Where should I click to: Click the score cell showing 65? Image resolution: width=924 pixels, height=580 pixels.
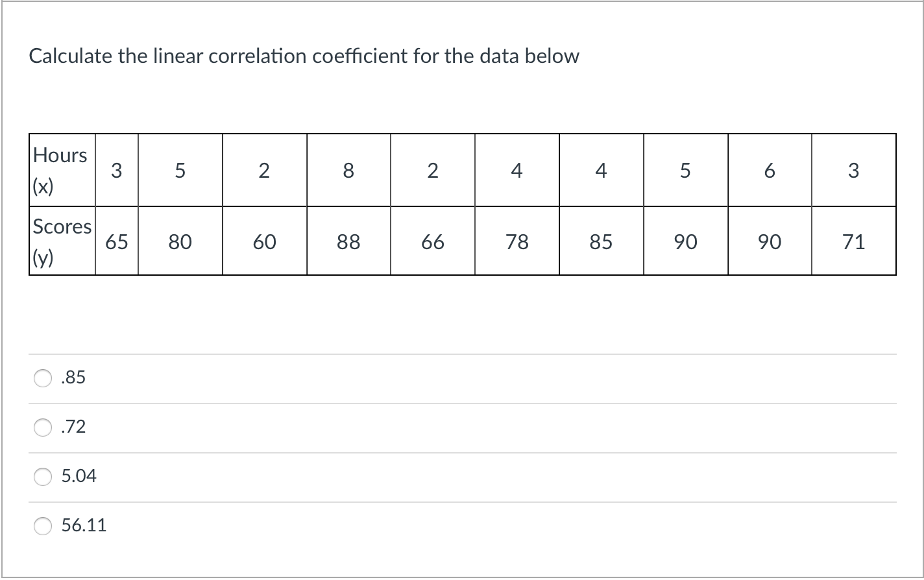117,241
